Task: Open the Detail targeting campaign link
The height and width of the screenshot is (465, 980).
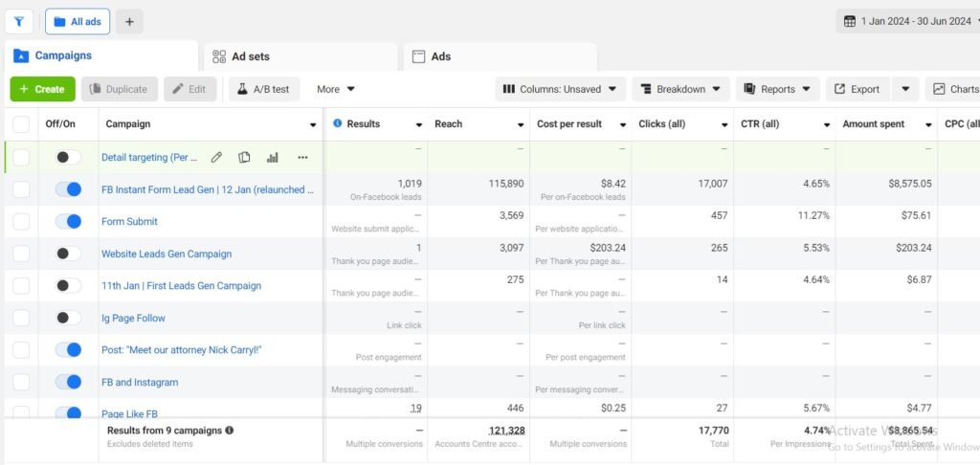Action: pyautogui.click(x=149, y=158)
